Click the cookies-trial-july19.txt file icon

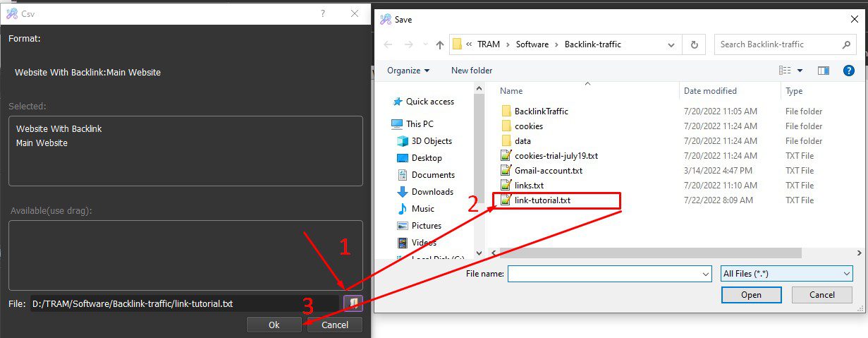pyautogui.click(x=506, y=156)
